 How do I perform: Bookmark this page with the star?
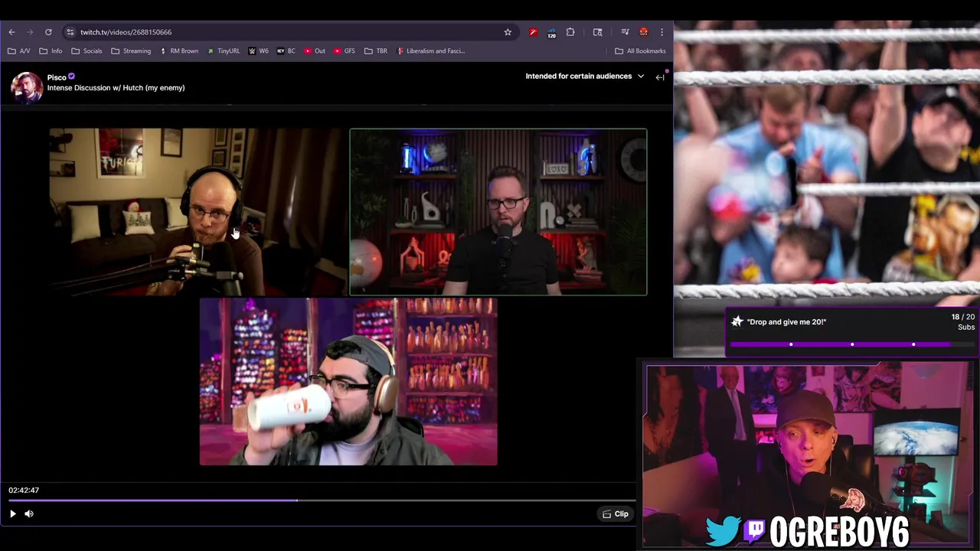click(508, 32)
